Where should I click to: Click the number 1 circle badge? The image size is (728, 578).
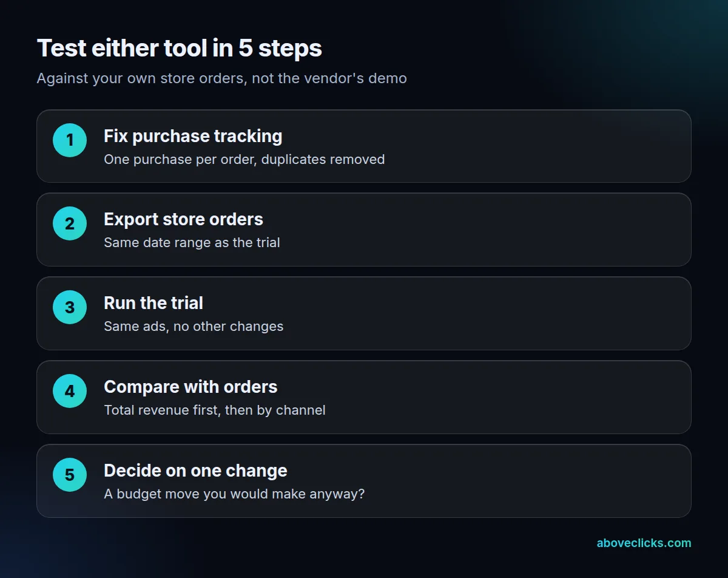pos(70,140)
